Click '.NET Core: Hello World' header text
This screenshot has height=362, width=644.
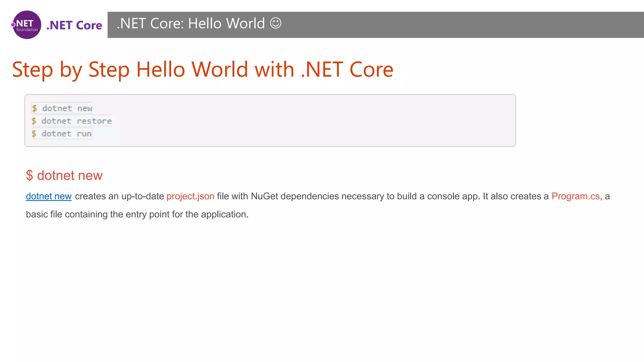(x=191, y=24)
